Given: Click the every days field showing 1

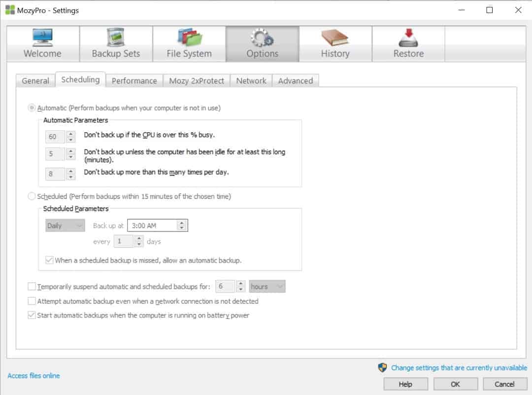Looking at the screenshot, I should point(124,242).
